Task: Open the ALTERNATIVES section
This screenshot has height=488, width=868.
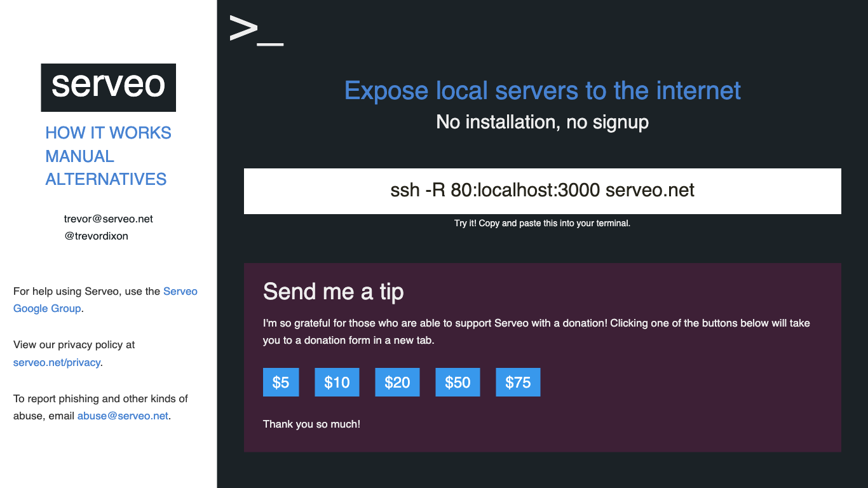Action: click(x=106, y=179)
